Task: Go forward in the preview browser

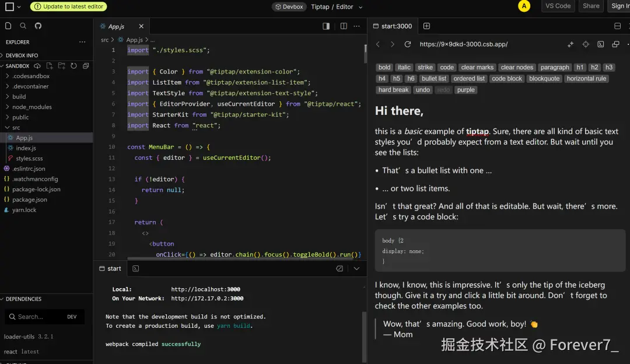Action: [392, 44]
